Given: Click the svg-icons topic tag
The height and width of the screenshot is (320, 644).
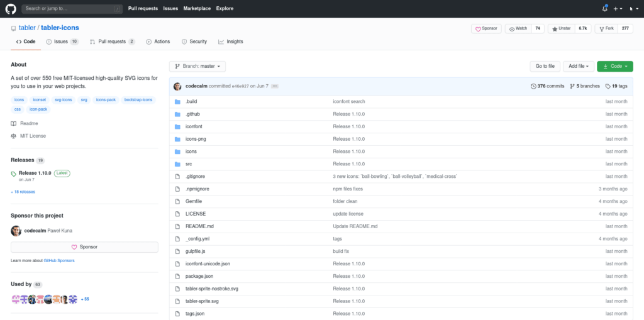Looking at the screenshot, I should (64, 100).
